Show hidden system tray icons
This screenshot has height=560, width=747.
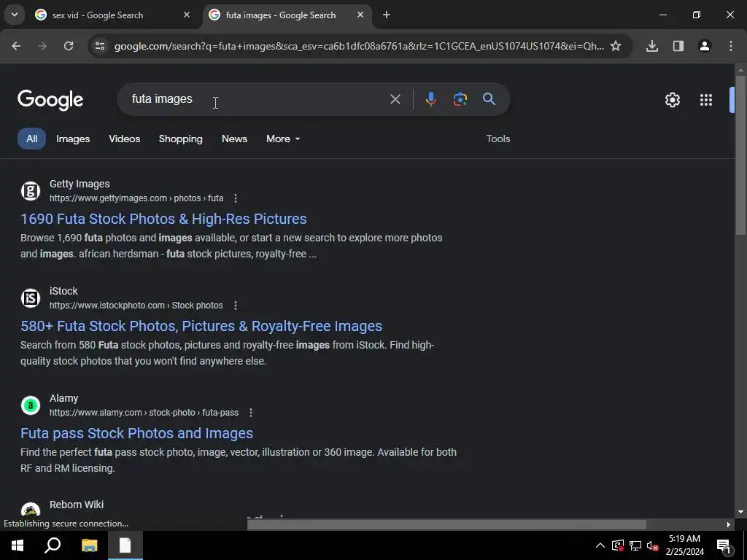600,545
